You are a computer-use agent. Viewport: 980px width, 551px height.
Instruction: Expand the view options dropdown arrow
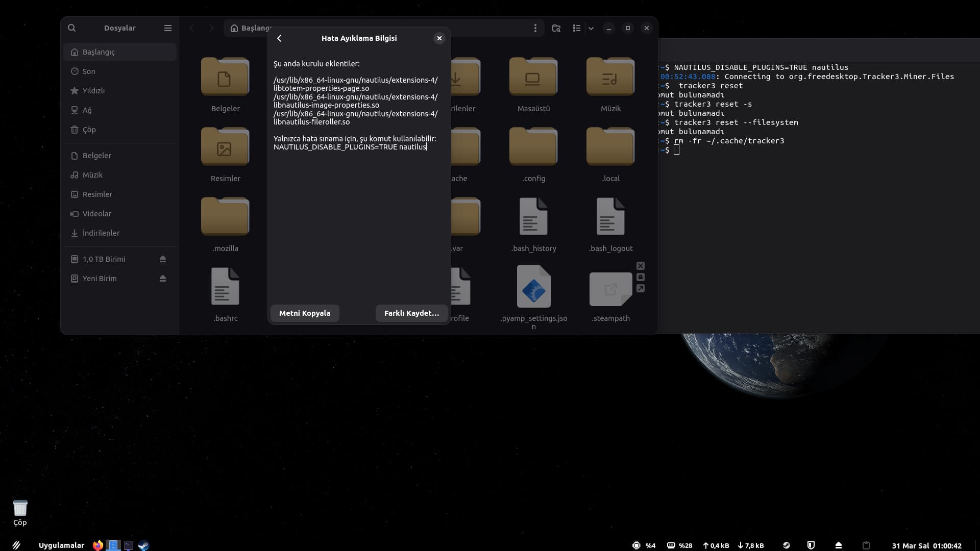591,28
